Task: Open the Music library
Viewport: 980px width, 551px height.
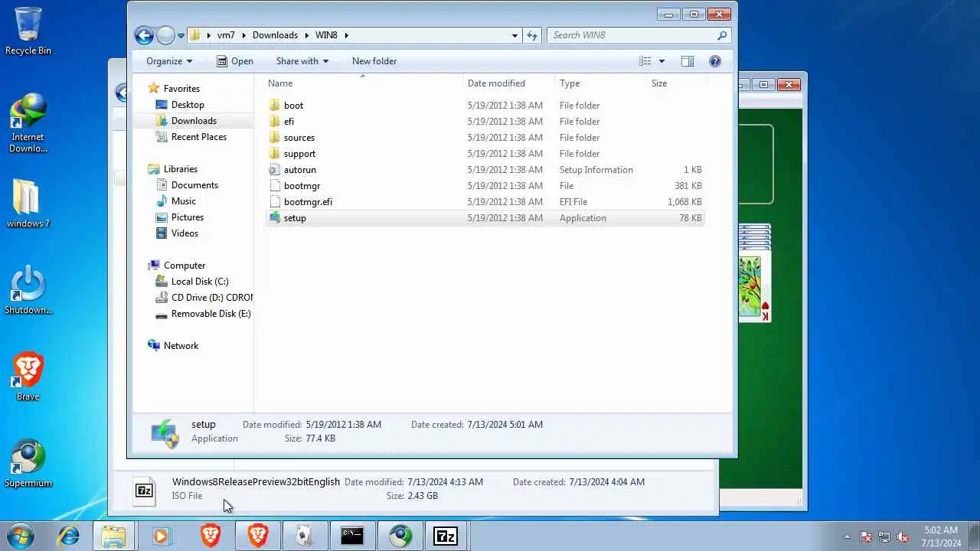Action: 184,201
